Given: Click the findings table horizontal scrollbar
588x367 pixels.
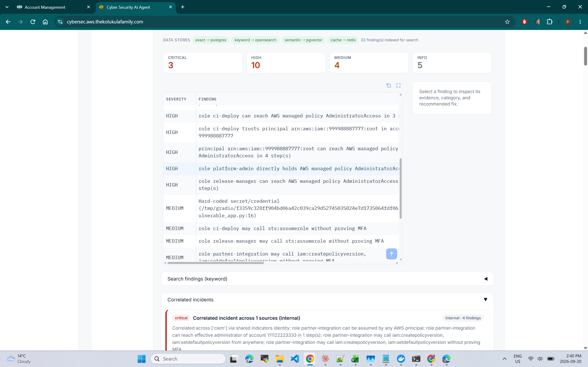Looking at the screenshot, I should tap(215, 263).
